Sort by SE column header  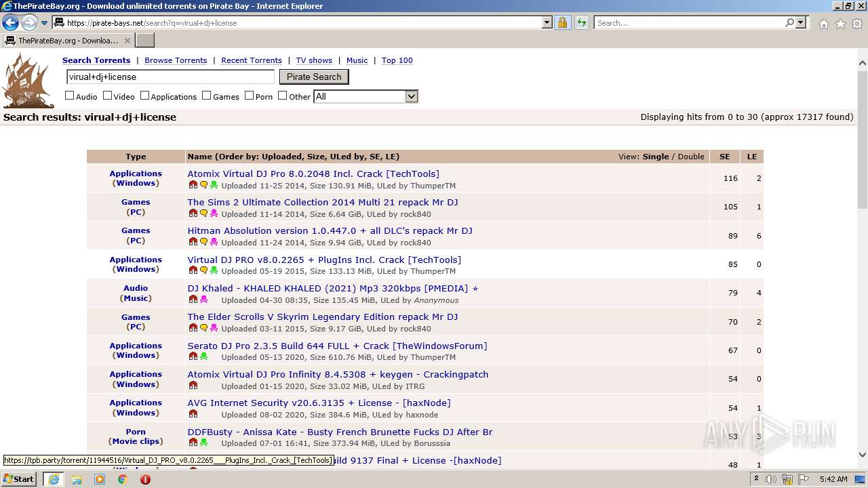pos(725,157)
